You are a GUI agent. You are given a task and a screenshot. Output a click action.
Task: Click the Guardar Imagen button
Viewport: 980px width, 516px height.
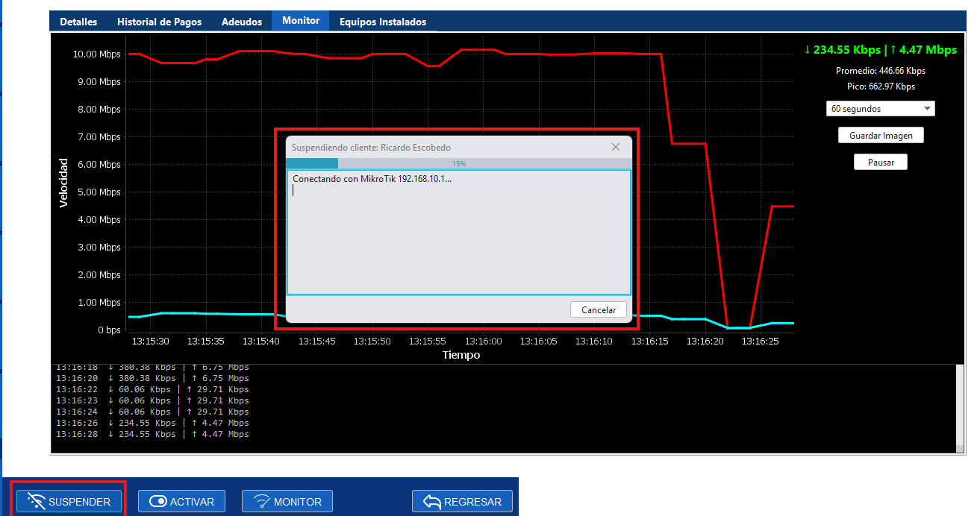coord(880,136)
